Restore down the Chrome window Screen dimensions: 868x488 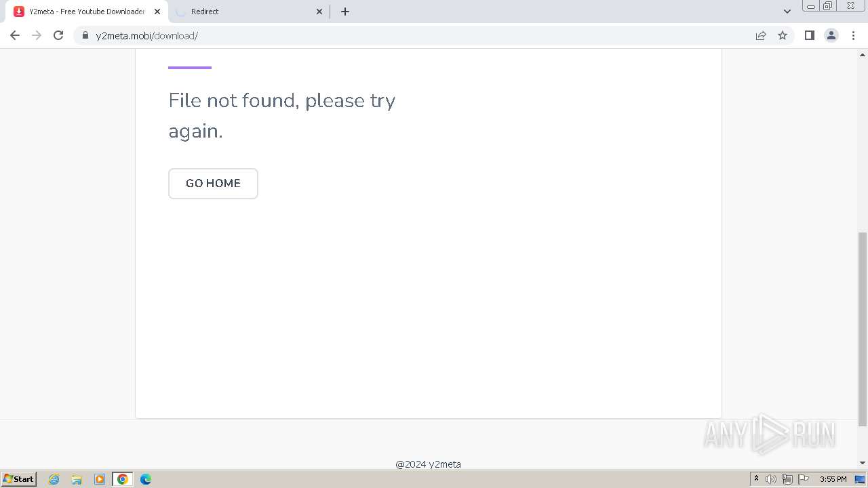[x=828, y=6]
